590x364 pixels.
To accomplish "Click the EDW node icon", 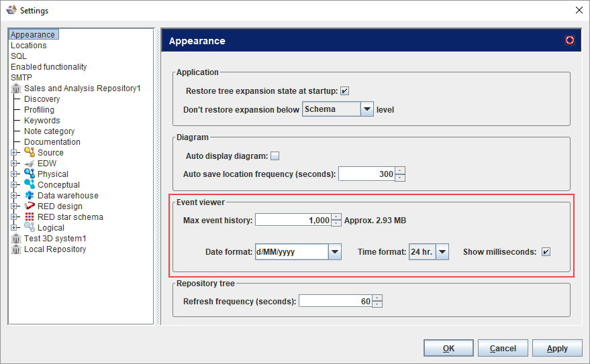I will [x=30, y=164].
